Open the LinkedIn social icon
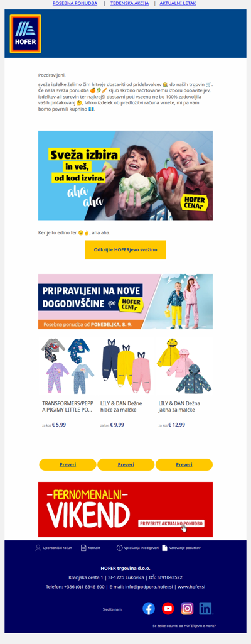Image resolution: width=251 pixels, height=644 pixels. click(x=205, y=608)
